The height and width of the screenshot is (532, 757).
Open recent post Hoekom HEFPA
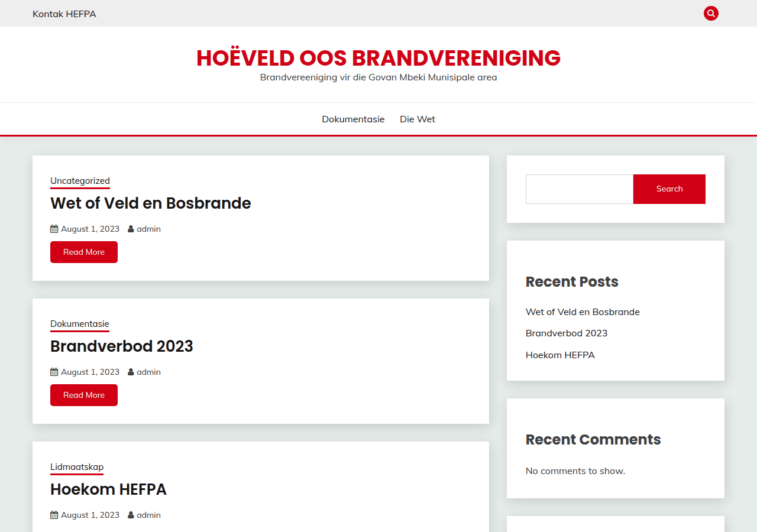[x=560, y=355]
